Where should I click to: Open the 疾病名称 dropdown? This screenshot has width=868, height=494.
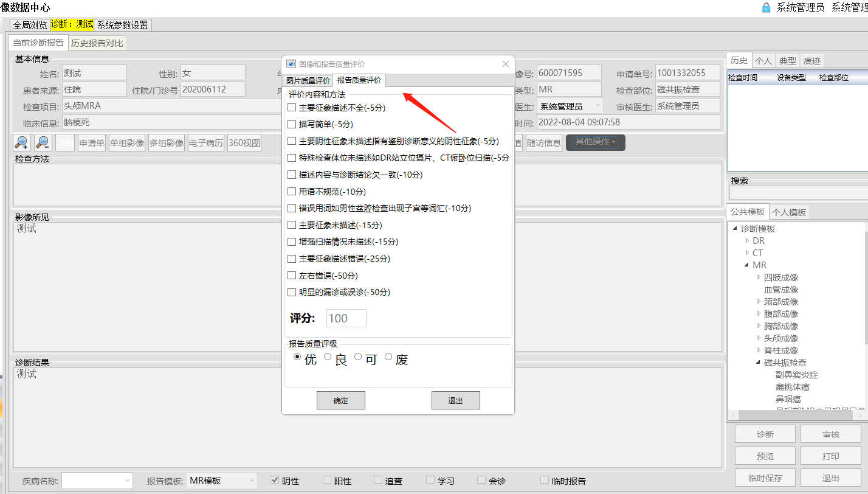97,480
